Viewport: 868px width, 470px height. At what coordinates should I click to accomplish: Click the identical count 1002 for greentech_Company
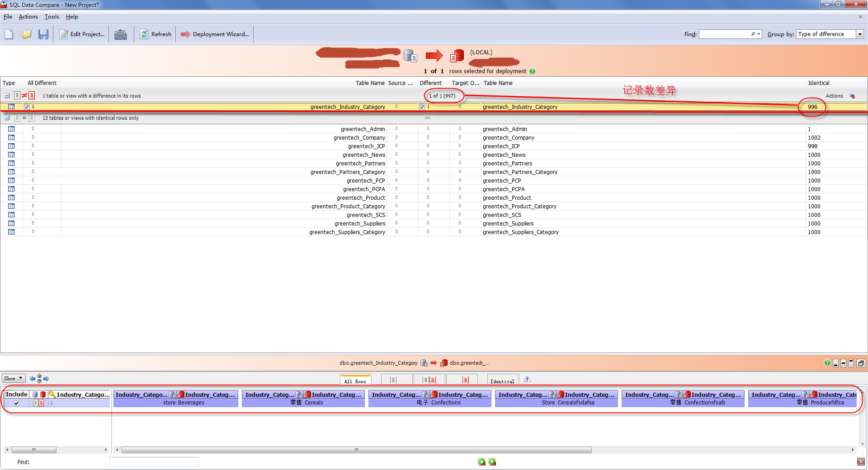coord(814,137)
